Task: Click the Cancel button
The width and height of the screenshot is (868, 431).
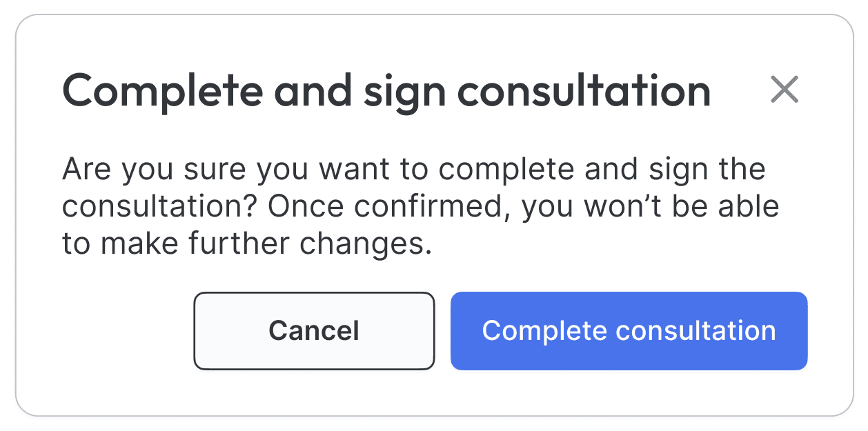Action: pyautogui.click(x=314, y=331)
